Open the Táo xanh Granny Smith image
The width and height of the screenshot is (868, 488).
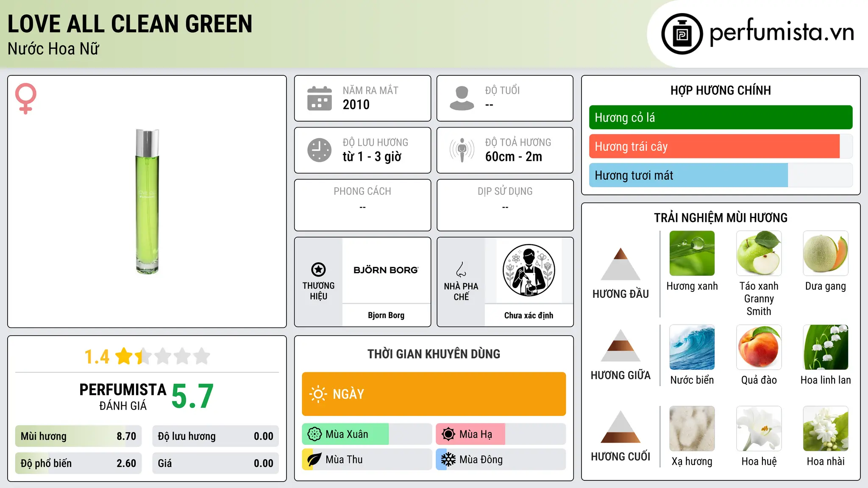[759, 253]
